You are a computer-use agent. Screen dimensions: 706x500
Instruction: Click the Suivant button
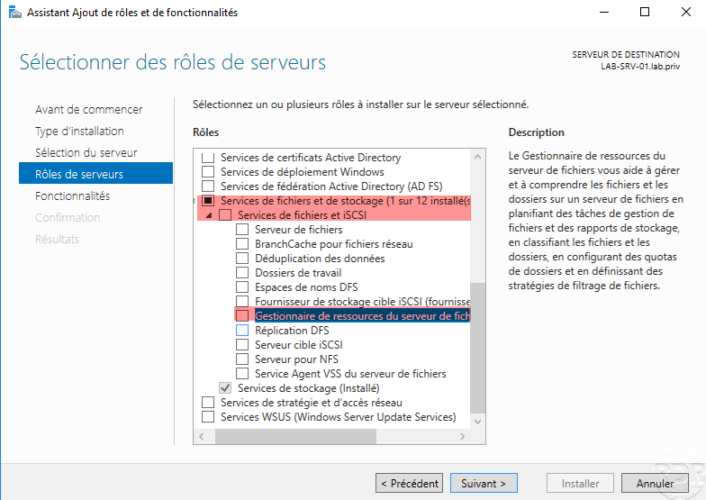point(484,483)
